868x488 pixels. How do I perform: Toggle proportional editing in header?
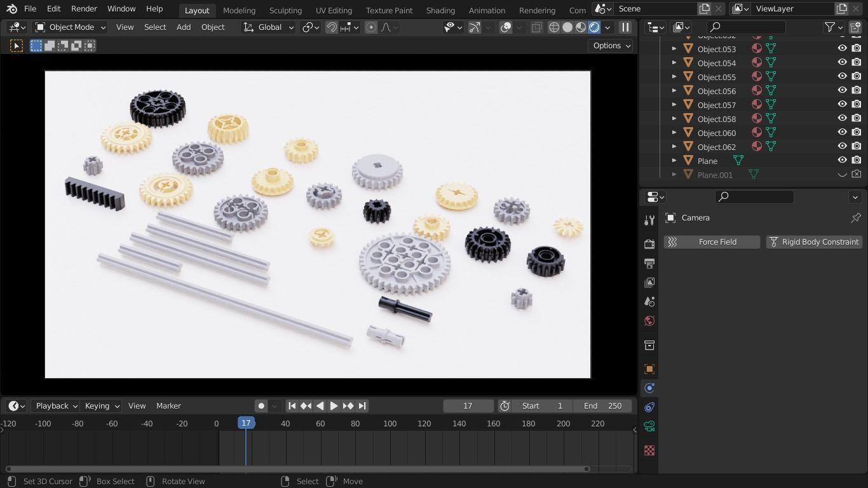pyautogui.click(x=371, y=27)
